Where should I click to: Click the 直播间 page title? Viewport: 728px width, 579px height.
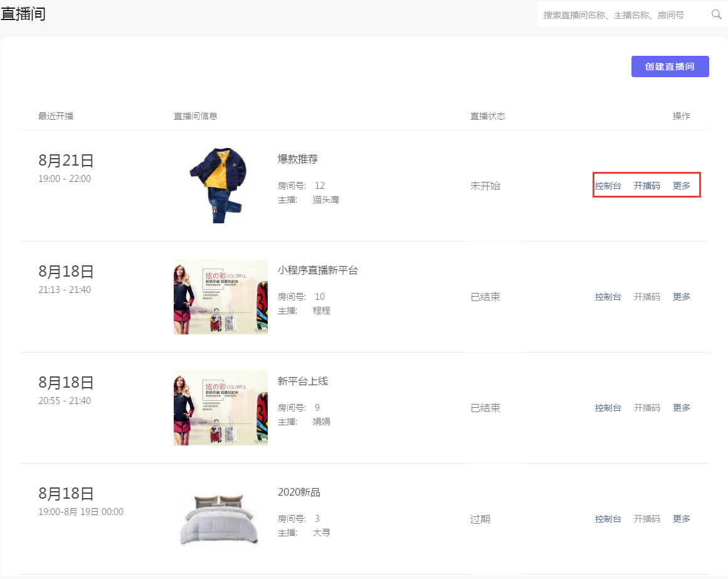pos(23,14)
